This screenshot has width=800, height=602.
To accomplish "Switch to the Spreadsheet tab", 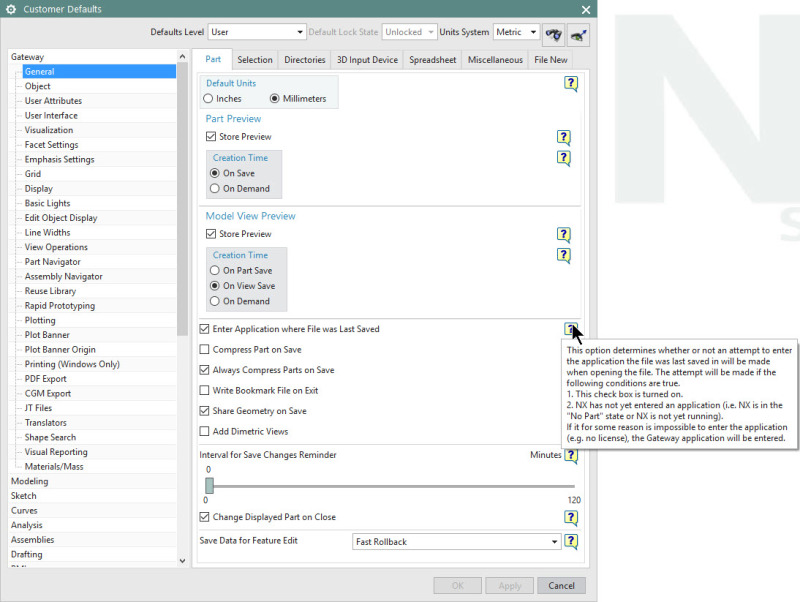I will [x=433, y=60].
